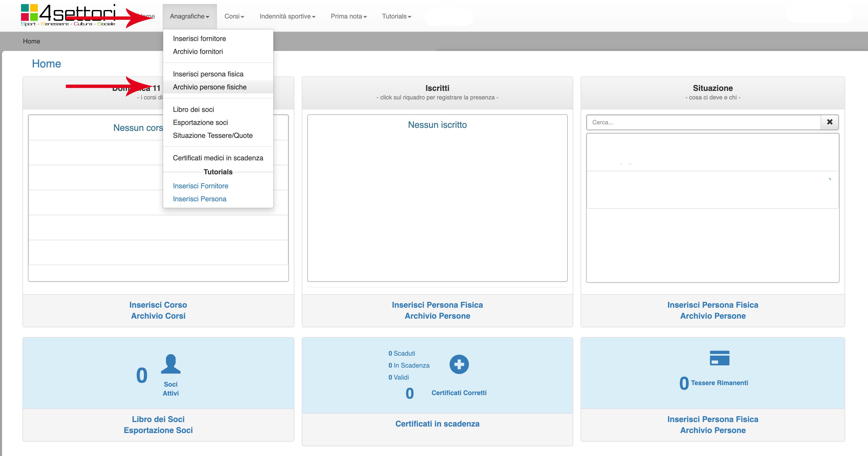The image size is (868, 456).
Task: Click into the Cerca search field
Action: (x=704, y=122)
